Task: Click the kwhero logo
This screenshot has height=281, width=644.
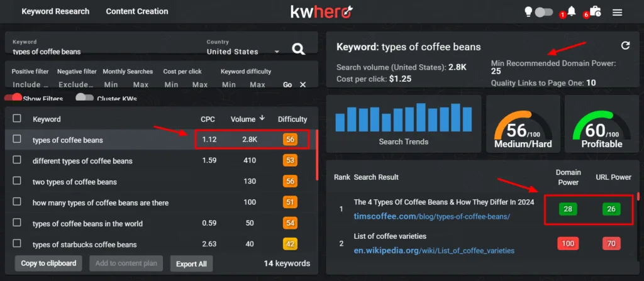Action: pyautogui.click(x=322, y=11)
